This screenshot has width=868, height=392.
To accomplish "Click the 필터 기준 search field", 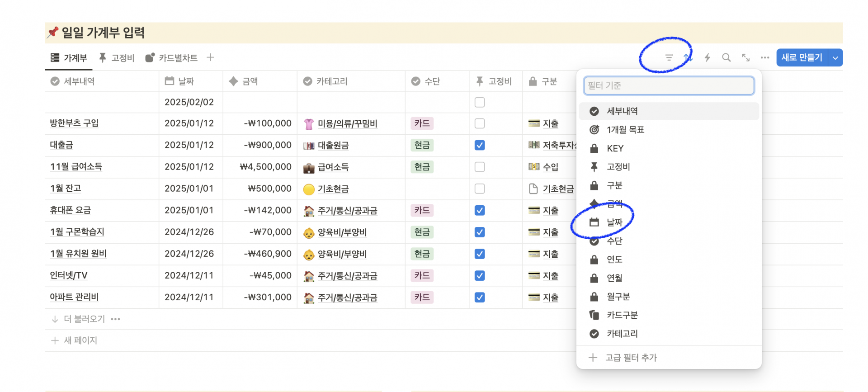I will [669, 85].
